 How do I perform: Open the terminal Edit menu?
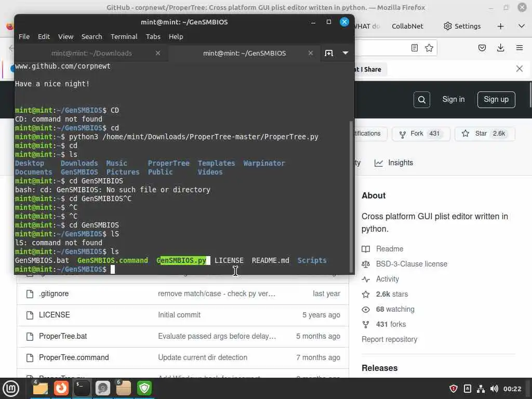pos(44,37)
